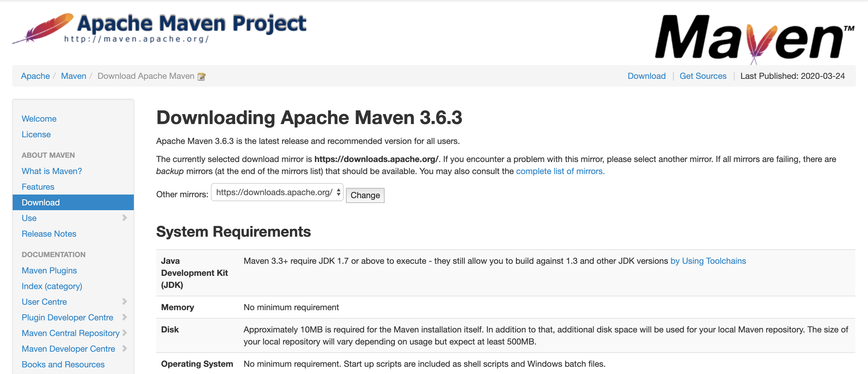Open the by Using Toolchains link
Viewport: 868px width, 374px height.
[708, 260]
